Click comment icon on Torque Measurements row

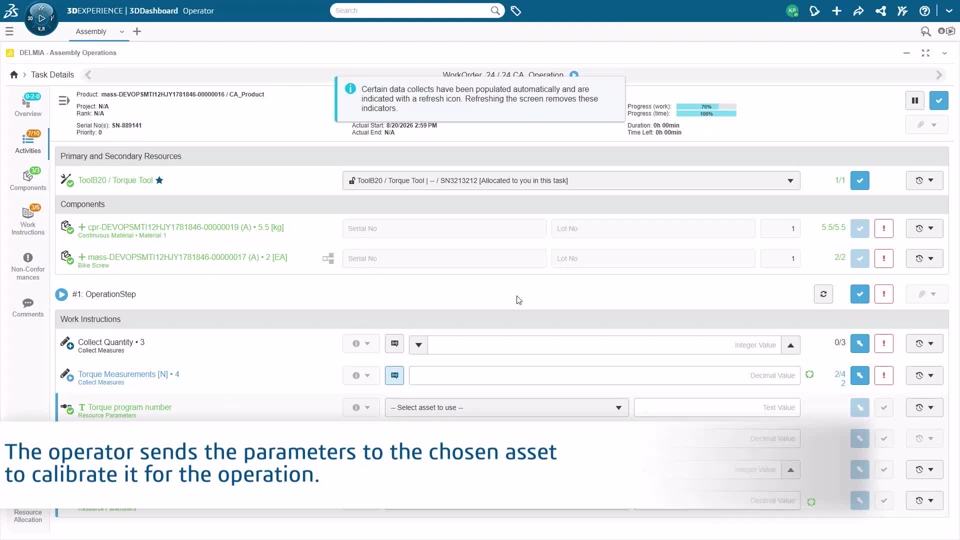pyautogui.click(x=394, y=375)
